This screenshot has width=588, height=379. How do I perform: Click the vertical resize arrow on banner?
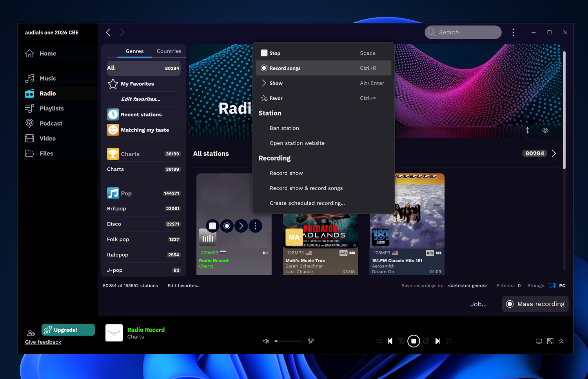(528, 130)
